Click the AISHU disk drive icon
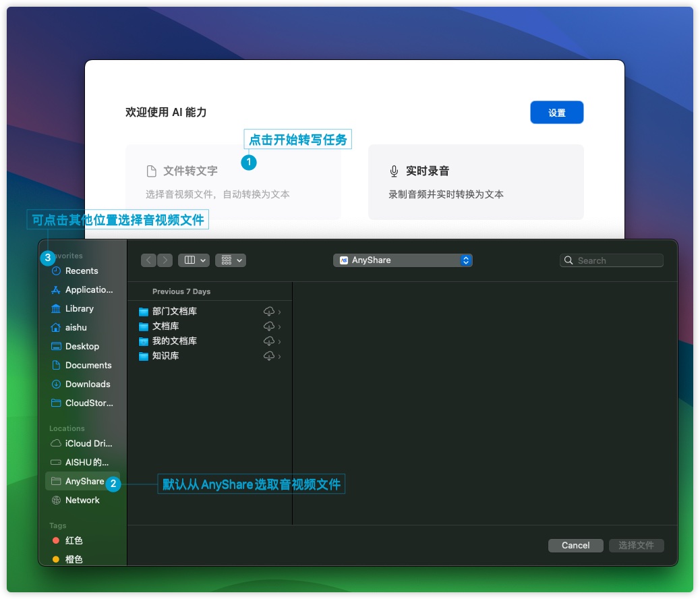 coord(56,462)
